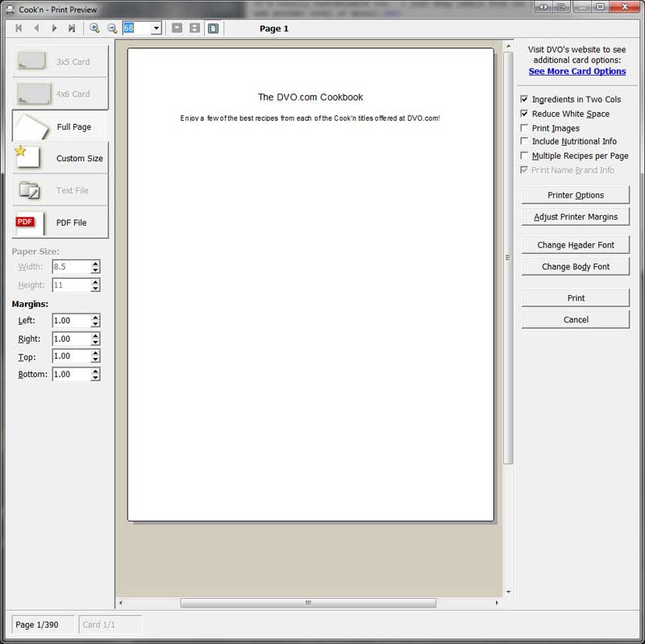645x644 pixels.
Task: Click the paper Width input field
Action: 72,267
